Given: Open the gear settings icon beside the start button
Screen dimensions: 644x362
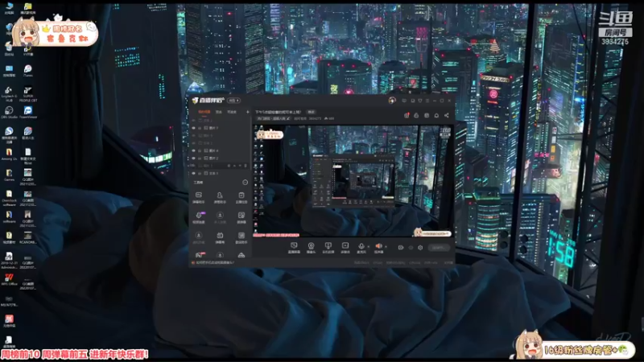Looking at the screenshot, I should [x=420, y=248].
